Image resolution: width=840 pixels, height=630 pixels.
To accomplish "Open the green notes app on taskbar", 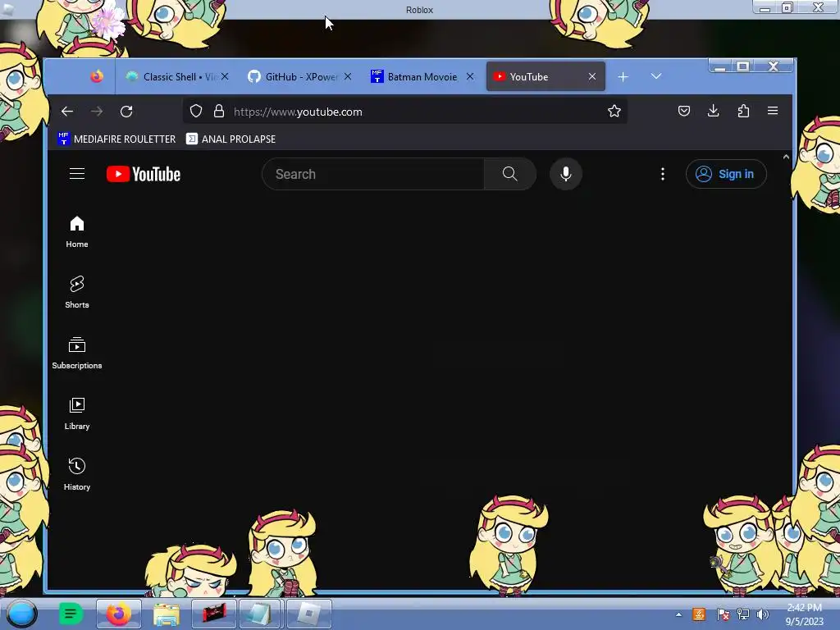I will (71, 614).
